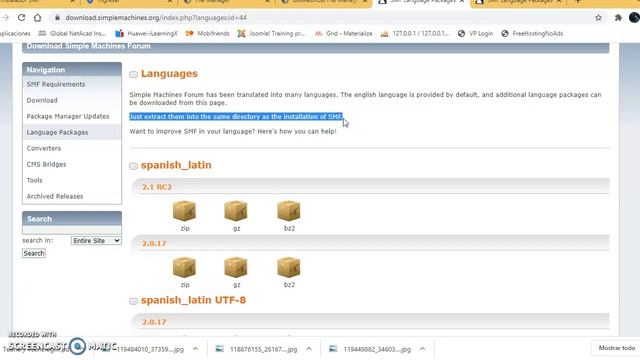Open SMF Requirements navigation item
Image resolution: width=640 pixels, height=360 pixels.
click(56, 84)
